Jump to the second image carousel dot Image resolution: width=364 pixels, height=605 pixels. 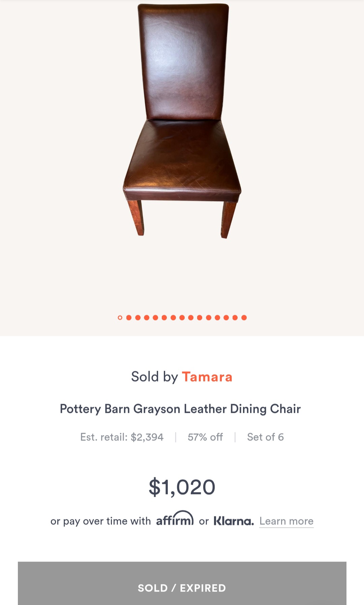129,317
